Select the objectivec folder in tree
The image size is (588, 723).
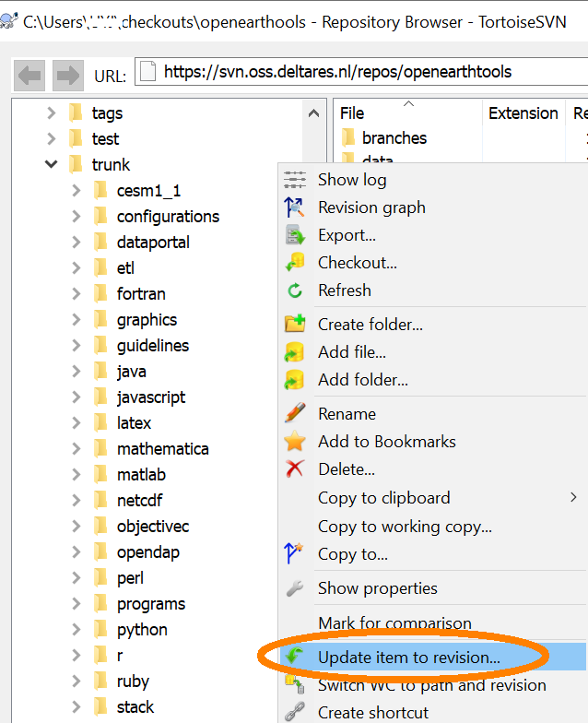(153, 526)
